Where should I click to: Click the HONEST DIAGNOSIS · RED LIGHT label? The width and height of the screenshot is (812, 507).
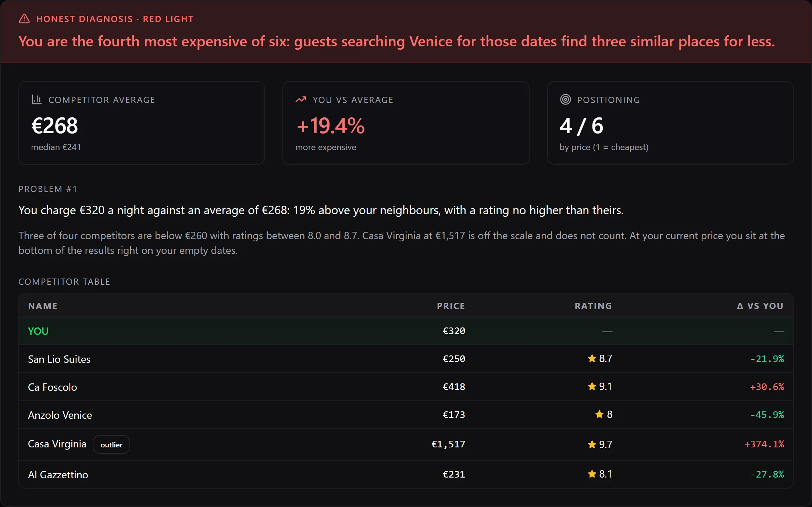(x=115, y=19)
